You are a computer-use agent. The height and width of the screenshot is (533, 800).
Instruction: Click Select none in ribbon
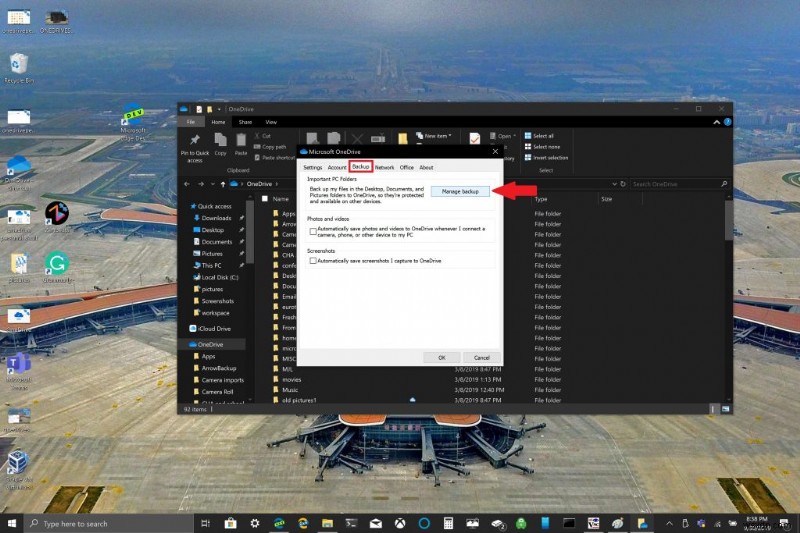point(542,147)
